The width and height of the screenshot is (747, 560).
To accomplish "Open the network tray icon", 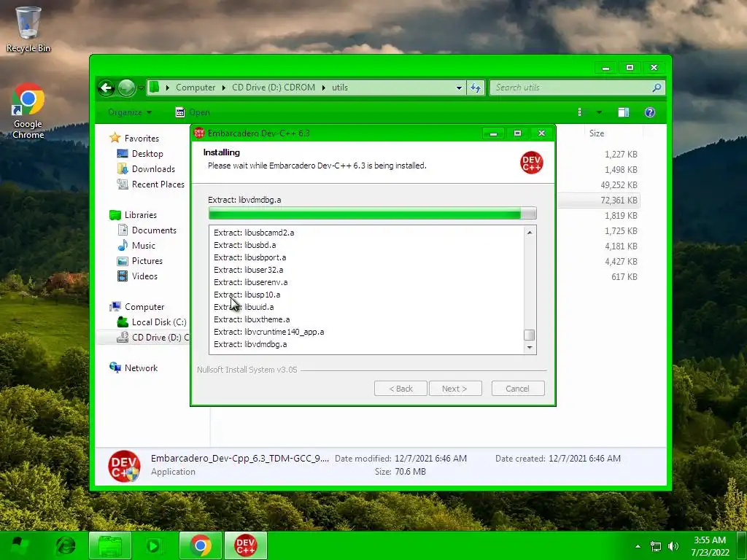I will click(656, 546).
